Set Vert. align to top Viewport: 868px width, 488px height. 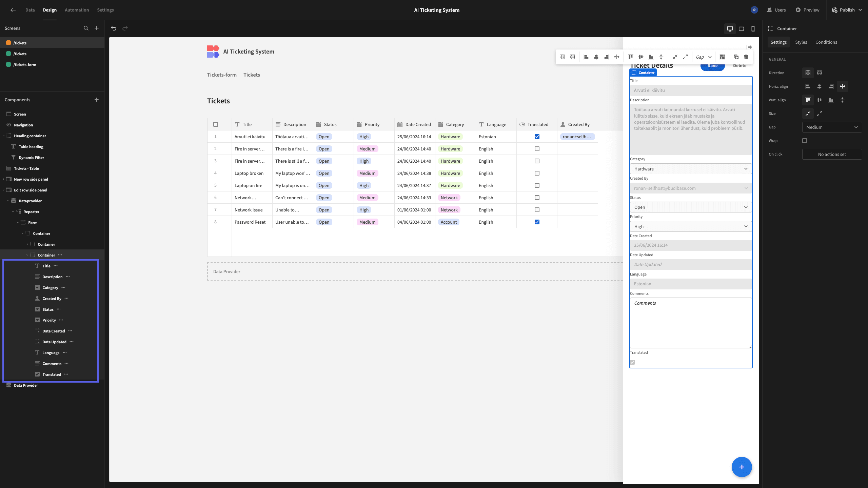(x=808, y=100)
